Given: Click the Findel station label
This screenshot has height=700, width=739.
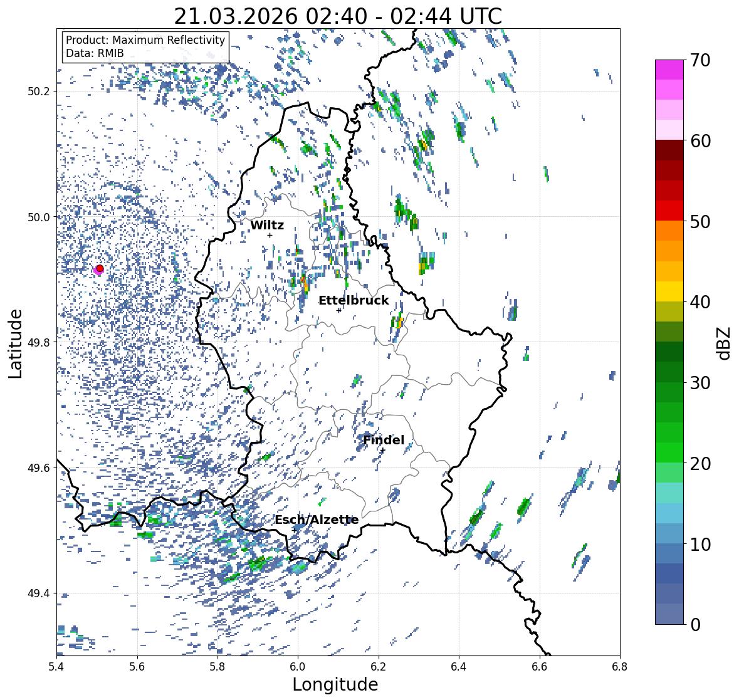Looking at the screenshot, I should click(x=384, y=440).
